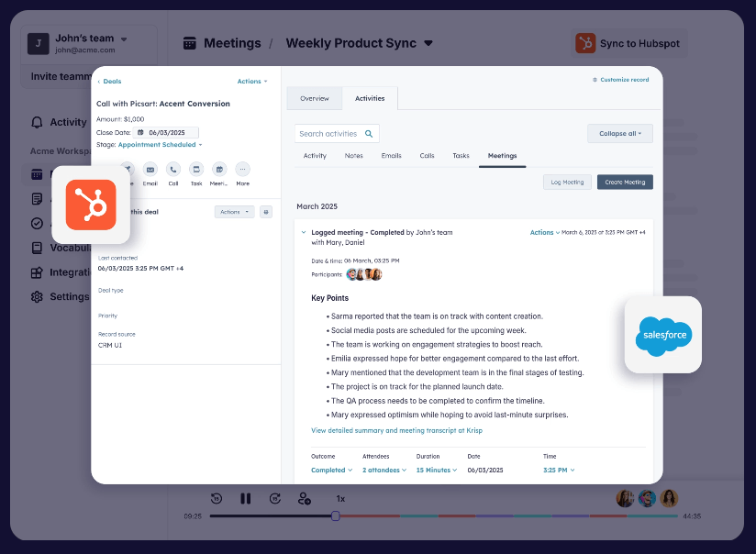756x554 pixels.
Task: Click the calendar icon in Close Date field
Action: coord(140,132)
